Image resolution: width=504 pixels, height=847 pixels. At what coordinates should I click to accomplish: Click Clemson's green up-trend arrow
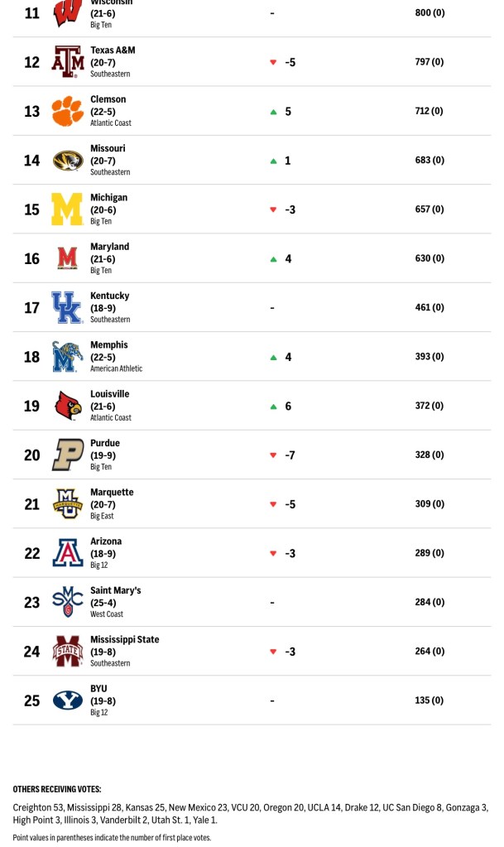(273, 112)
